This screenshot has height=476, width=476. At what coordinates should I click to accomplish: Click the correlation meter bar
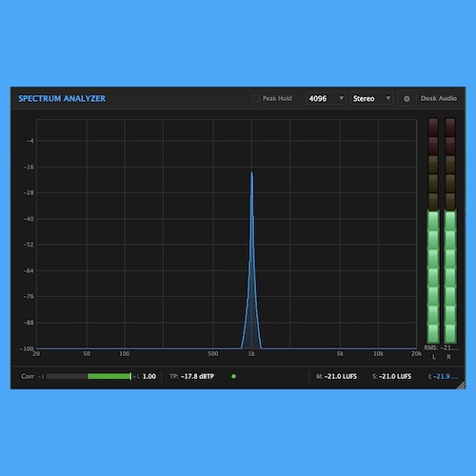(89, 376)
